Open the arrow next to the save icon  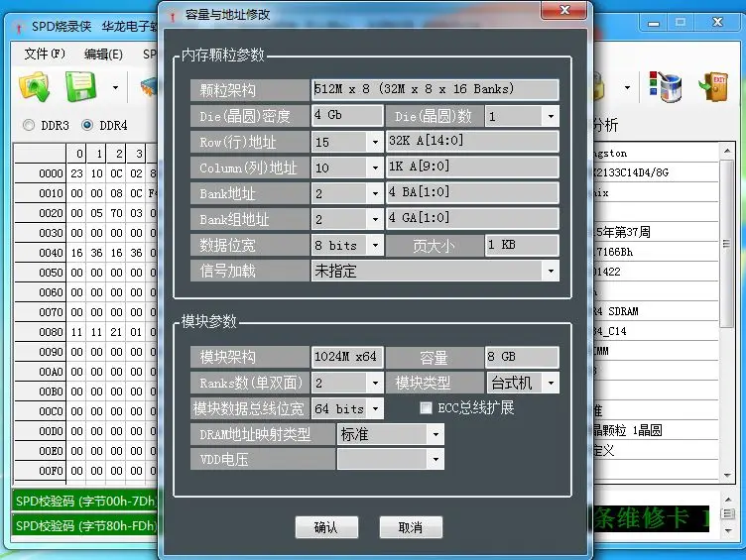[x=115, y=87]
